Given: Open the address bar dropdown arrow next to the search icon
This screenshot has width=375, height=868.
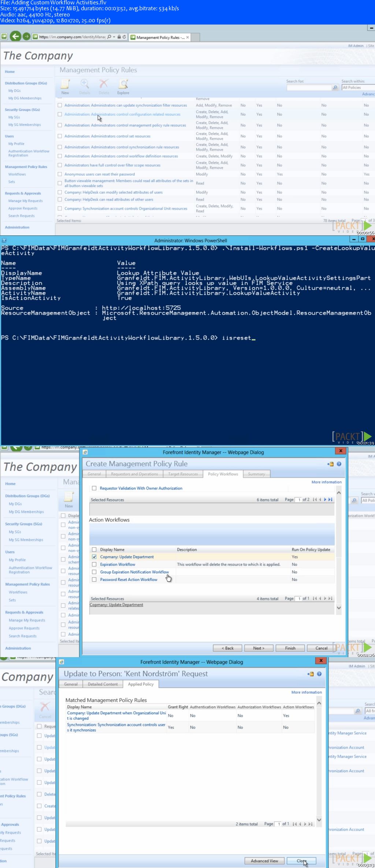Looking at the screenshot, I should (114, 37).
